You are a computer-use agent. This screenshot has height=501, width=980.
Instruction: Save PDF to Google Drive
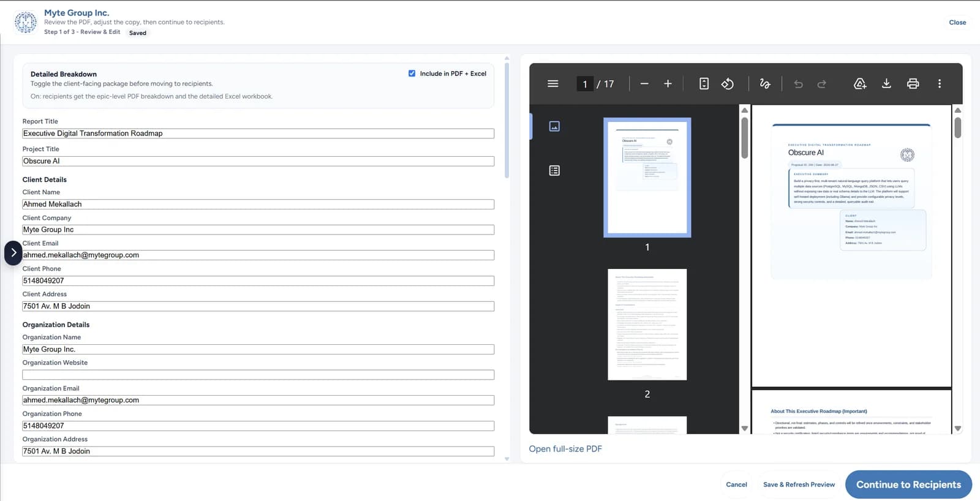click(860, 84)
